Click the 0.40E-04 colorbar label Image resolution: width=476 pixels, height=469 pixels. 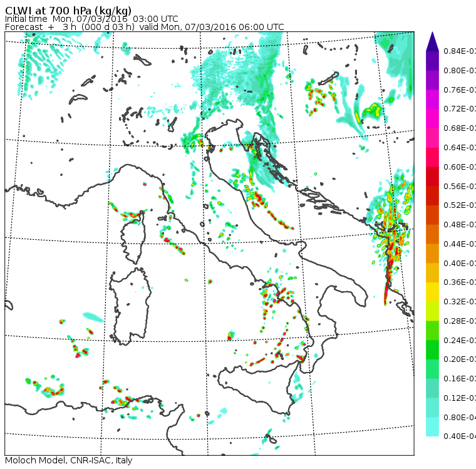(x=460, y=436)
